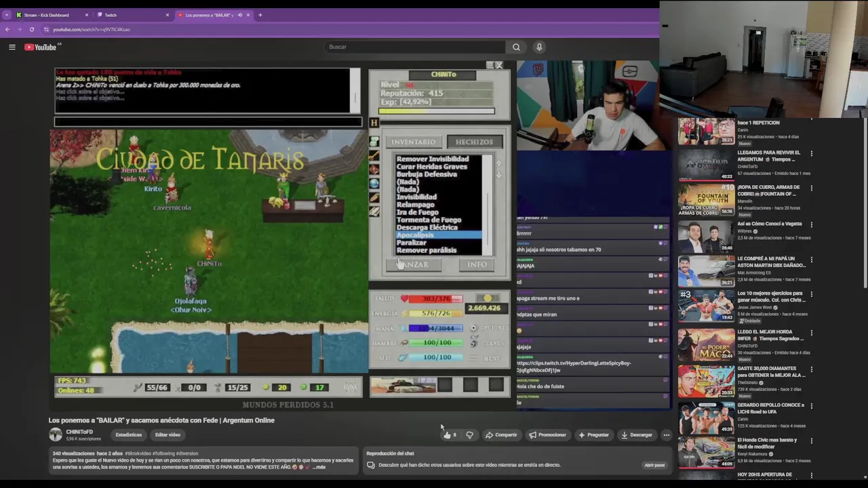Open a new browser tab

tap(260, 15)
